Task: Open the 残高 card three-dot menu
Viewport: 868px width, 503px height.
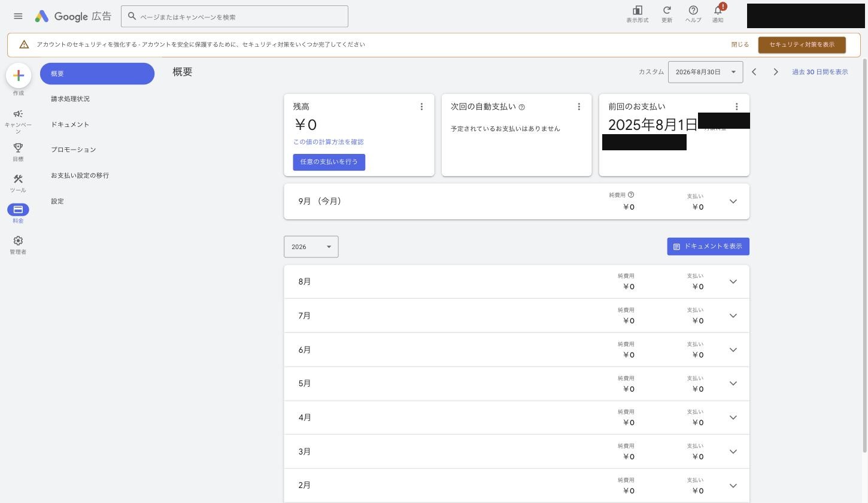Action: (x=421, y=107)
